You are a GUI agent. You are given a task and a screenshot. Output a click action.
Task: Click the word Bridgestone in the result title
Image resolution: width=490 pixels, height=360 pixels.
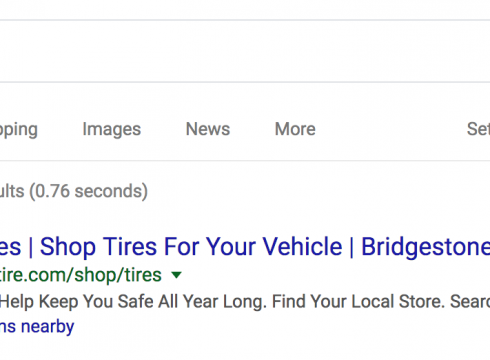click(x=426, y=247)
